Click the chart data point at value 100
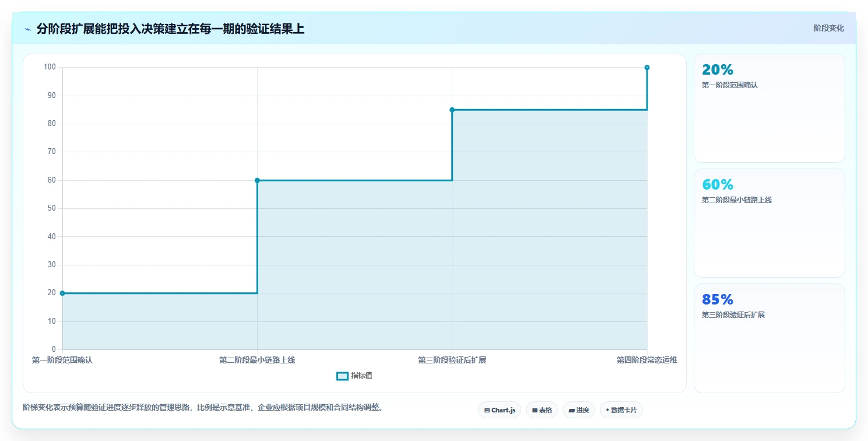Image resolution: width=868 pixels, height=441 pixels. click(x=647, y=68)
